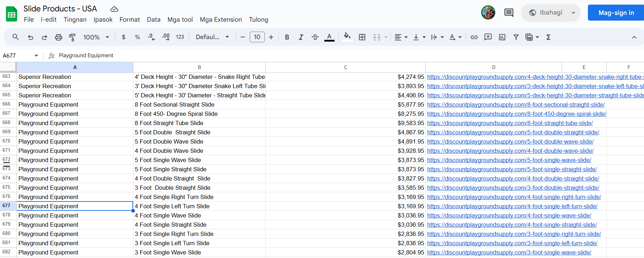
Task: Decrease the font size with minus
Action: point(243,37)
